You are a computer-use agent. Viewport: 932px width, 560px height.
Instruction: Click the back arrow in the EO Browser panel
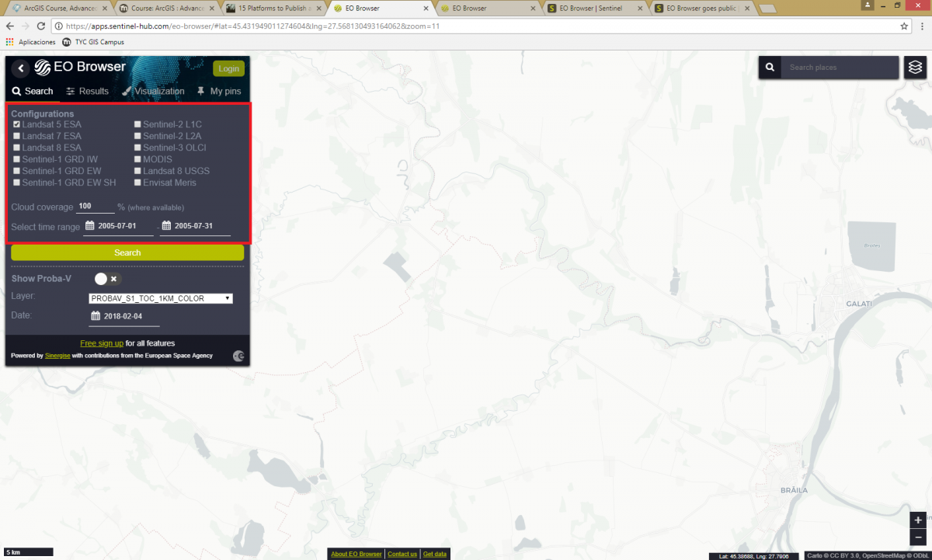(x=20, y=68)
